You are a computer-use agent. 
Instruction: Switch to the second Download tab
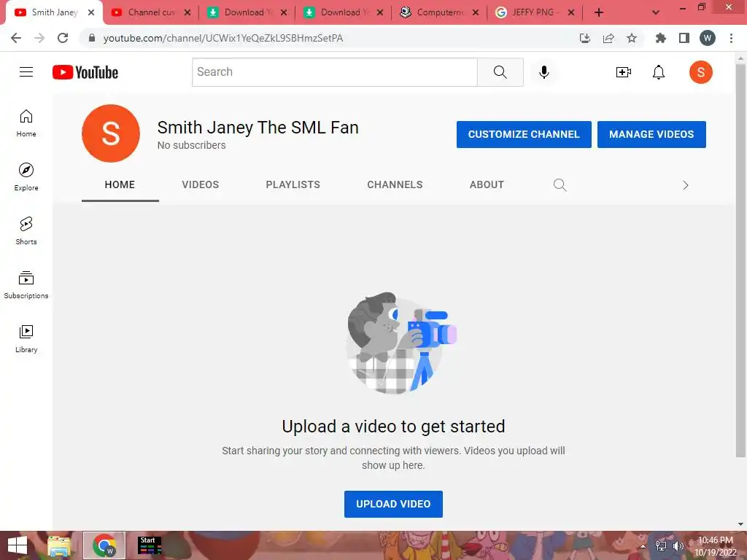pos(344,12)
